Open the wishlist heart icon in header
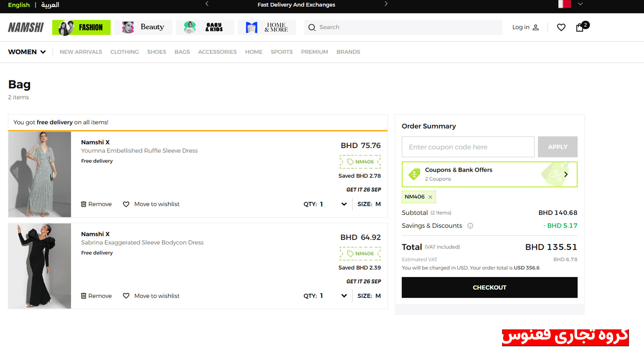The height and width of the screenshot is (362, 644). pos(561,27)
